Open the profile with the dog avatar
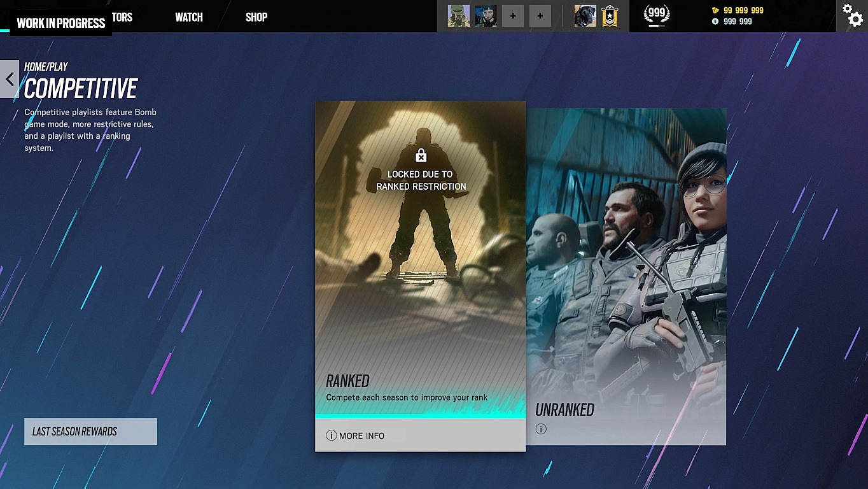 pos(585,16)
